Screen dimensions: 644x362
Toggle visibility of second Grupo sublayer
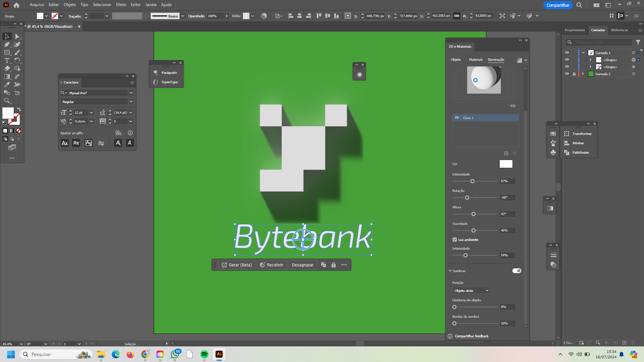[567, 67]
